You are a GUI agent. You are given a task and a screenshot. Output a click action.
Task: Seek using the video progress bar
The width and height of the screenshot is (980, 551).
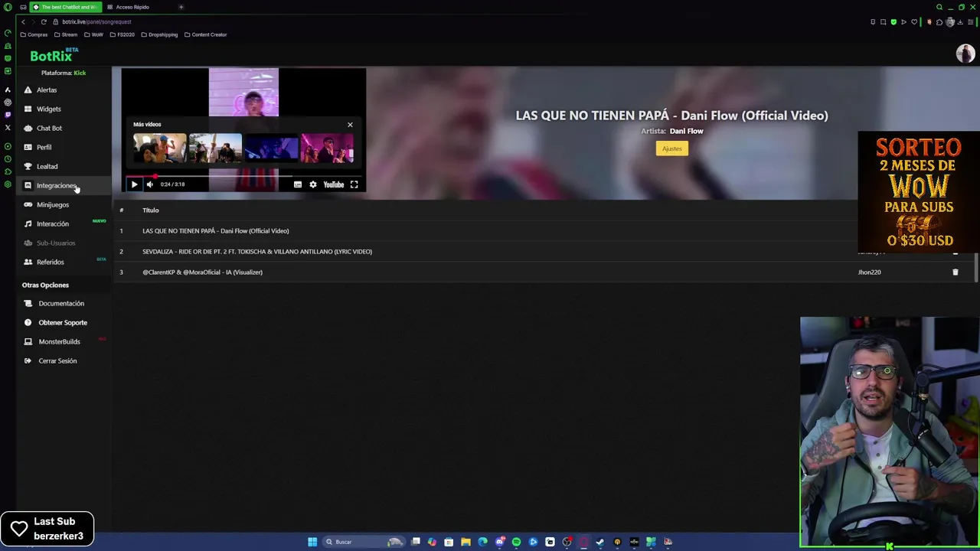coord(243,176)
